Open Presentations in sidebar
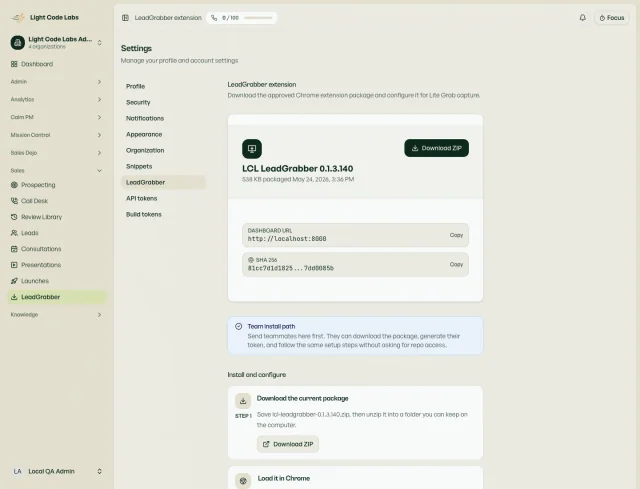The height and width of the screenshot is (489, 640). pyautogui.click(x=56, y=265)
